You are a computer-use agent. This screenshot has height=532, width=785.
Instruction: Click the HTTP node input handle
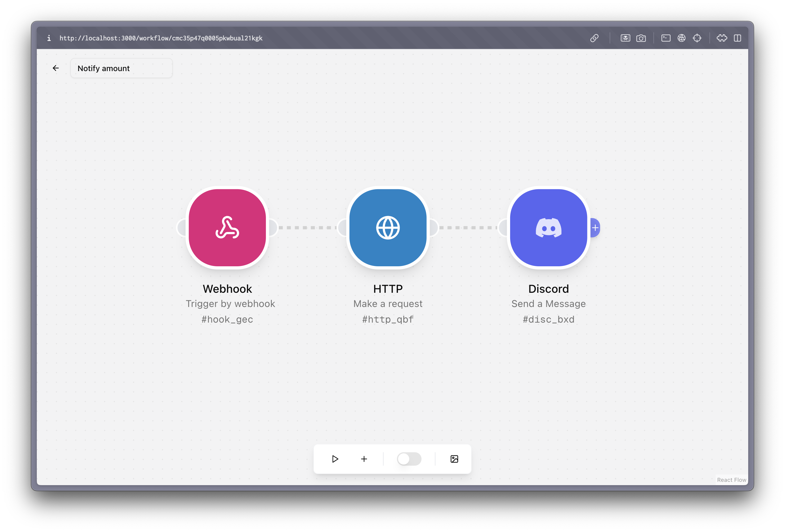(342, 228)
